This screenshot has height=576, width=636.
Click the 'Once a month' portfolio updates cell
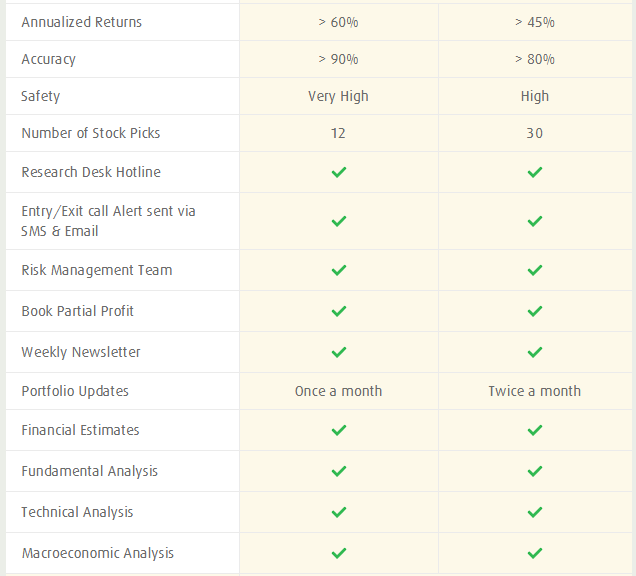tap(339, 391)
